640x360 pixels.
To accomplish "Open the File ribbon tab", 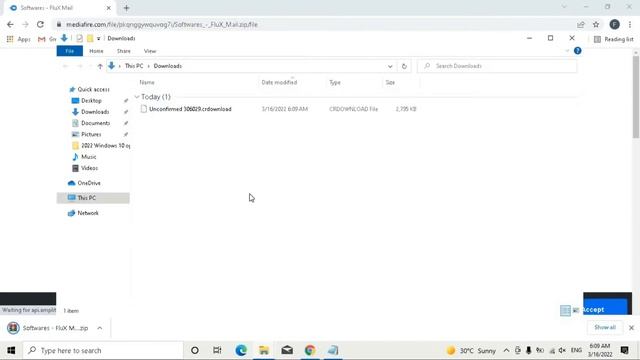I will (x=70, y=51).
